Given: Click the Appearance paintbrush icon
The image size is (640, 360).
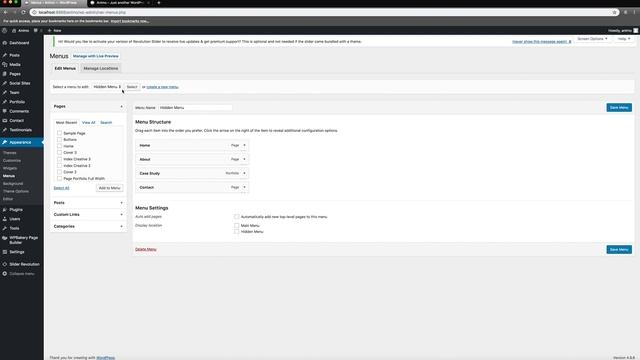Looking at the screenshot, I should [4, 142].
